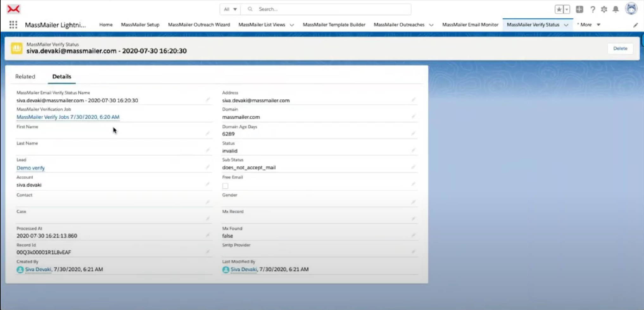Screen dimensions: 644x310
Task: Go to the Home tab
Action: click(106, 25)
